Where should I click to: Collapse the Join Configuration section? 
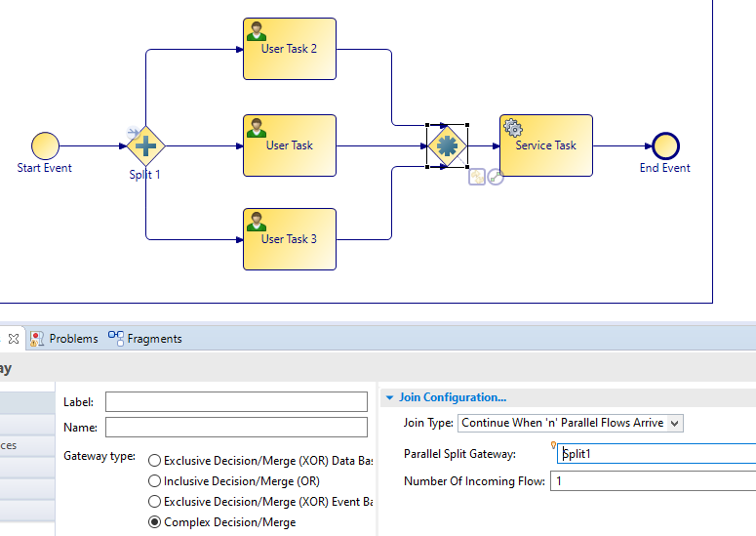point(390,397)
